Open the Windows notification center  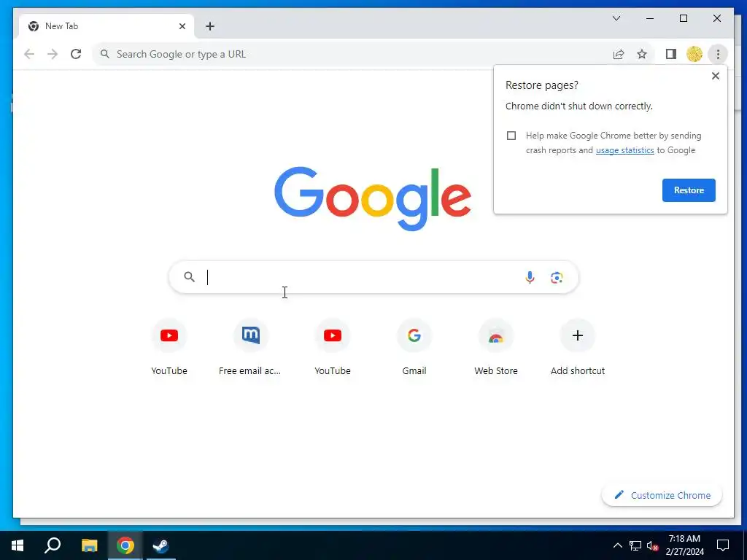723,545
